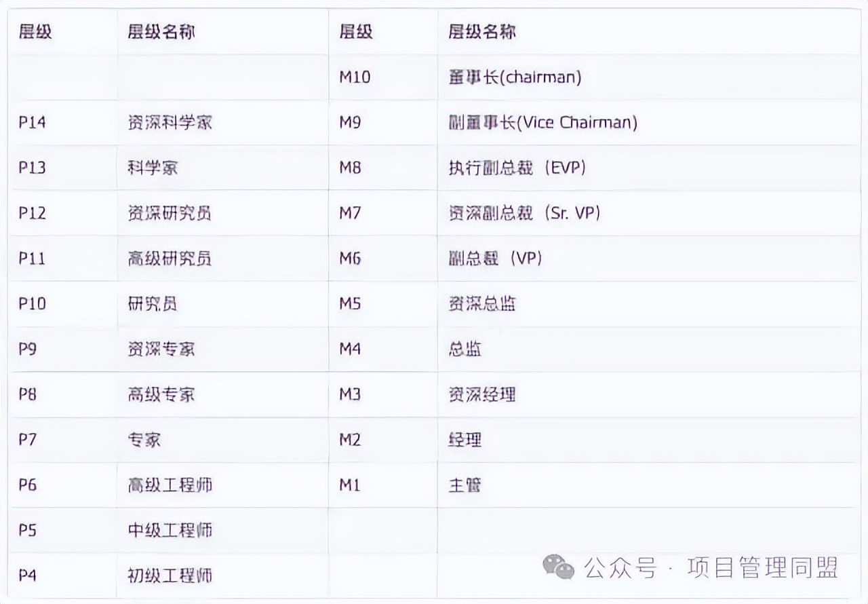Click the 高级研究员 title cell

click(x=170, y=259)
